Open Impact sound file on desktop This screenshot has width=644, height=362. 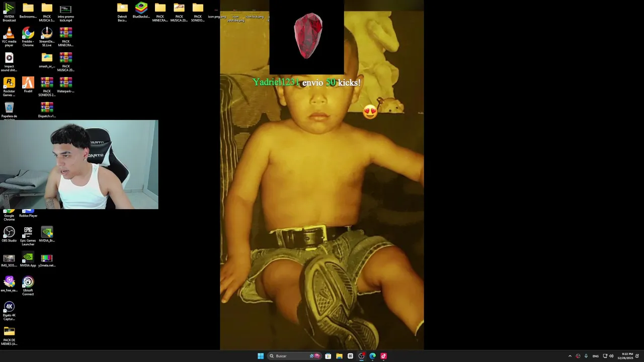point(9,62)
